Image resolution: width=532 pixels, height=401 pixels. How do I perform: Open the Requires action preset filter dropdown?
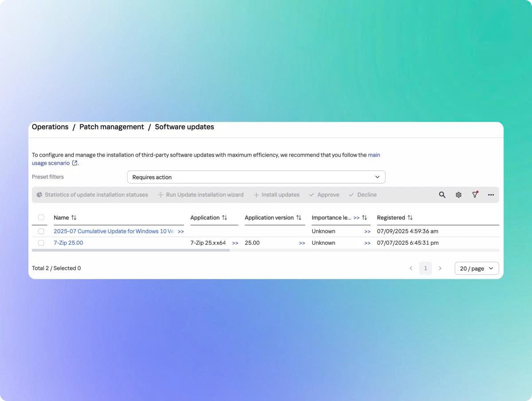coord(256,177)
